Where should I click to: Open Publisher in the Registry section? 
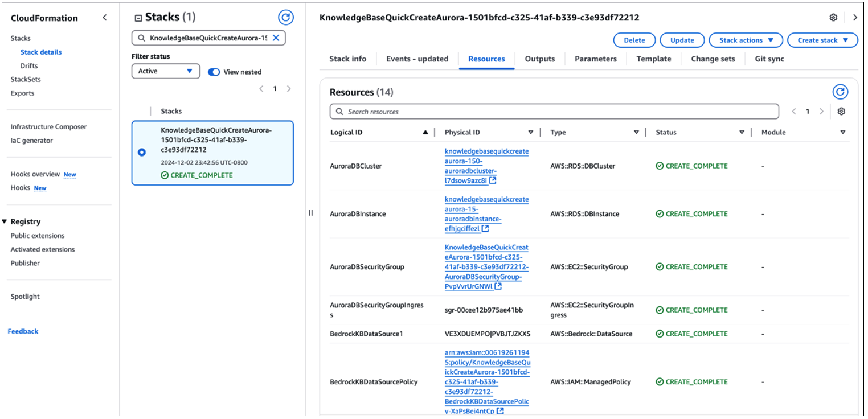[x=25, y=263]
